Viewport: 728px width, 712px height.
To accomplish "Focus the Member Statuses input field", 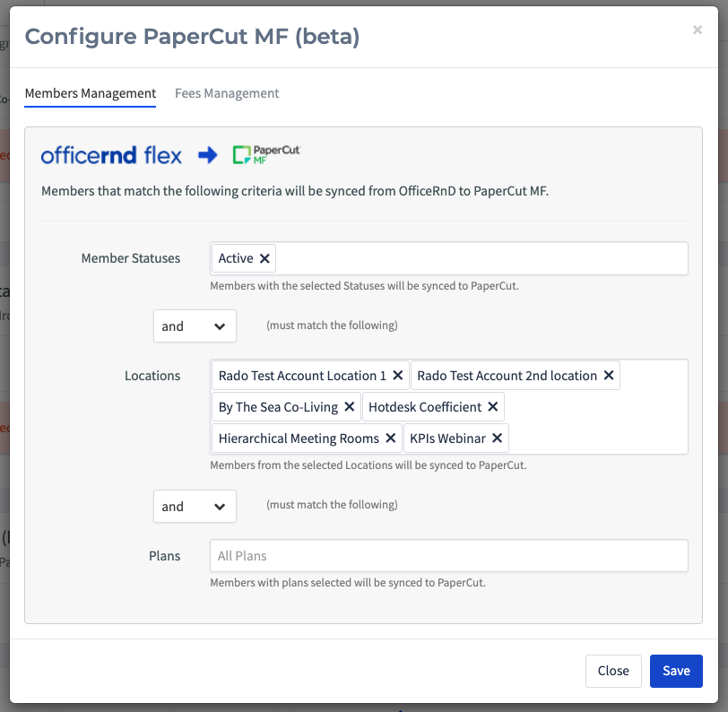I will (x=449, y=258).
